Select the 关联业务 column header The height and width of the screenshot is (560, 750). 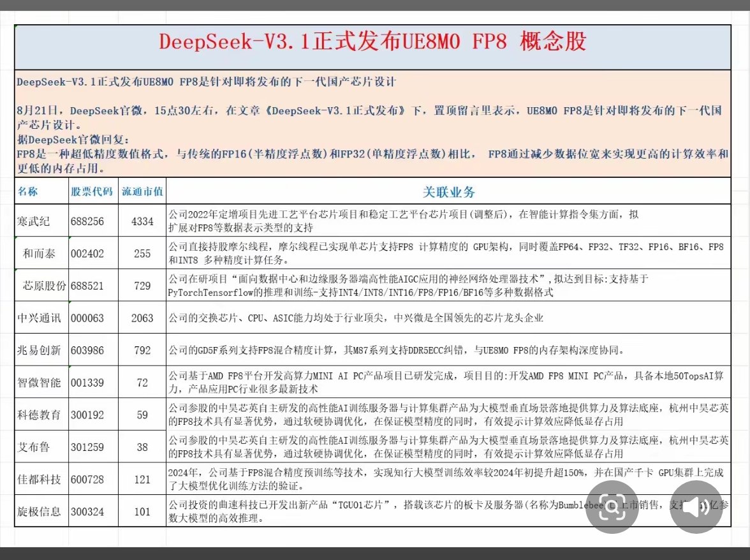coord(449,192)
